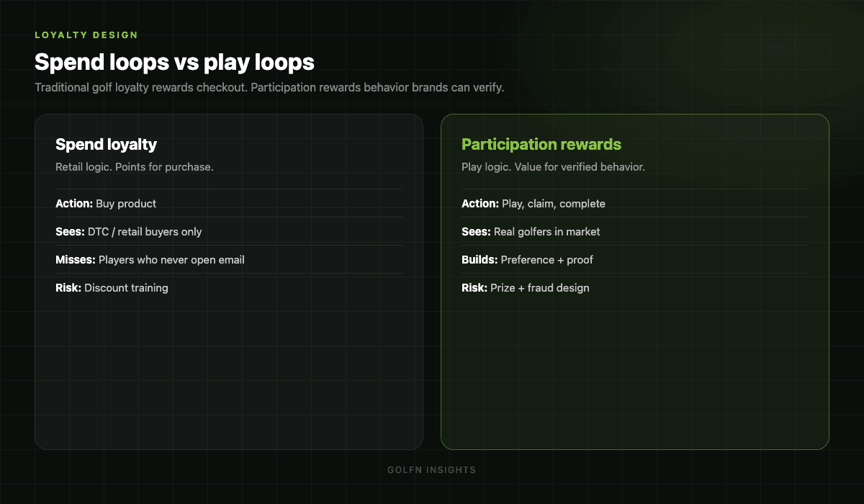Select Action: Play, claim, complete row
The height and width of the screenshot is (504, 864).
[635, 203]
